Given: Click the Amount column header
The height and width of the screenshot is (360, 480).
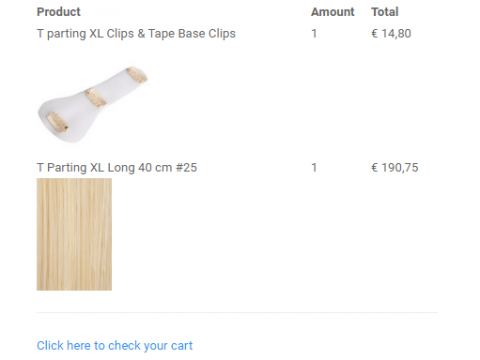Looking at the screenshot, I should pyautogui.click(x=332, y=12).
